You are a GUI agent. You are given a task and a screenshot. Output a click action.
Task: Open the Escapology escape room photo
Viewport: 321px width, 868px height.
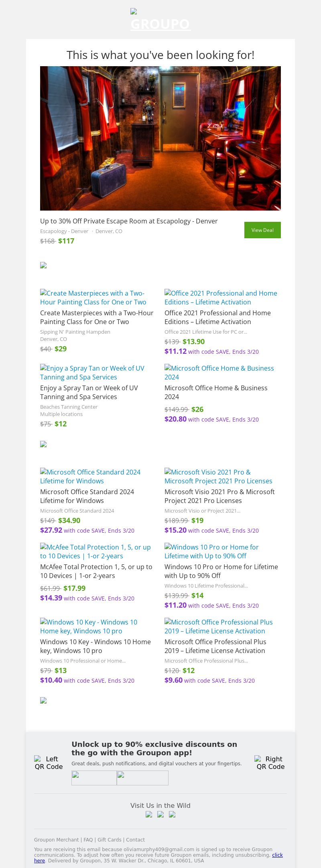pyautogui.click(x=160, y=138)
